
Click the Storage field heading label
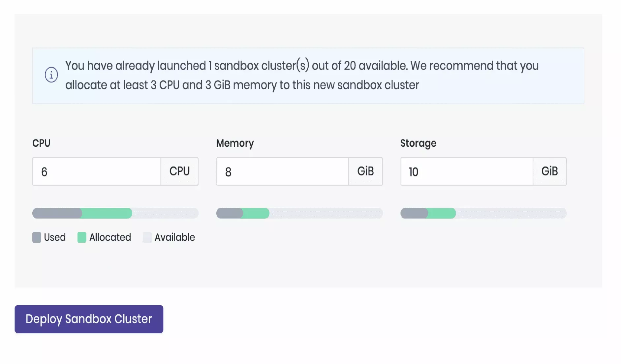[x=418, y=143]
